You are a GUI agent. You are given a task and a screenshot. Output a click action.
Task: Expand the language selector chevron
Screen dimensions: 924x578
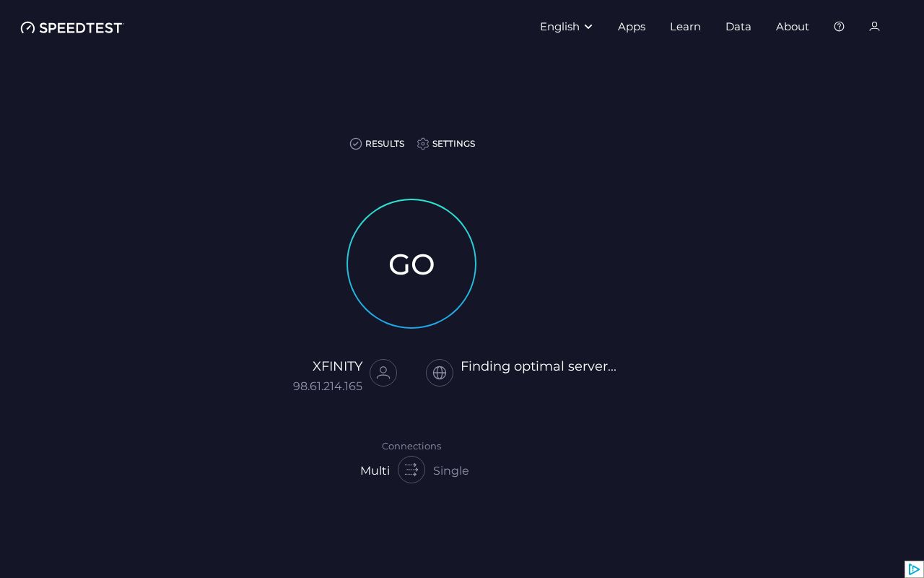pyautogui.click(x=588, y=27)
